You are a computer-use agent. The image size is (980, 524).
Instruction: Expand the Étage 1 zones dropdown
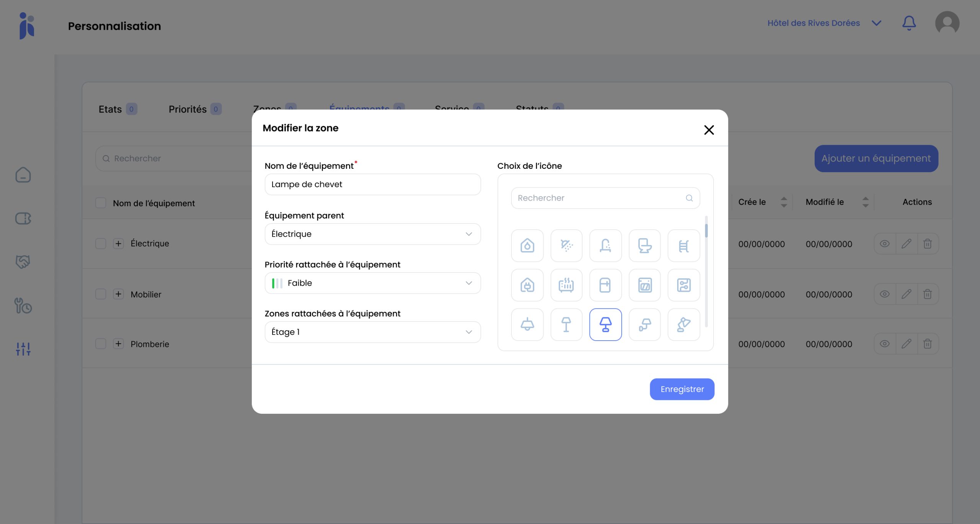372,332
